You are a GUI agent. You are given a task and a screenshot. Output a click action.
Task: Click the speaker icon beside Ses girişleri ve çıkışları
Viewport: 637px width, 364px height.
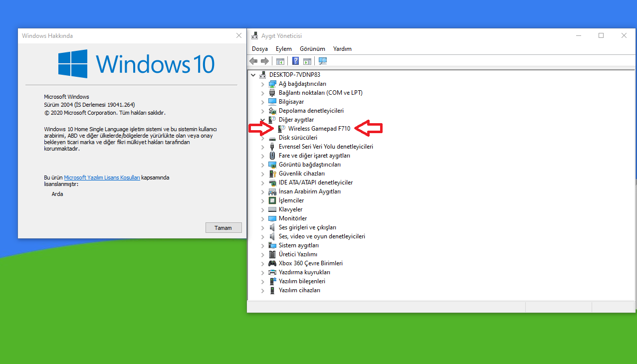[x=272, y=227]
